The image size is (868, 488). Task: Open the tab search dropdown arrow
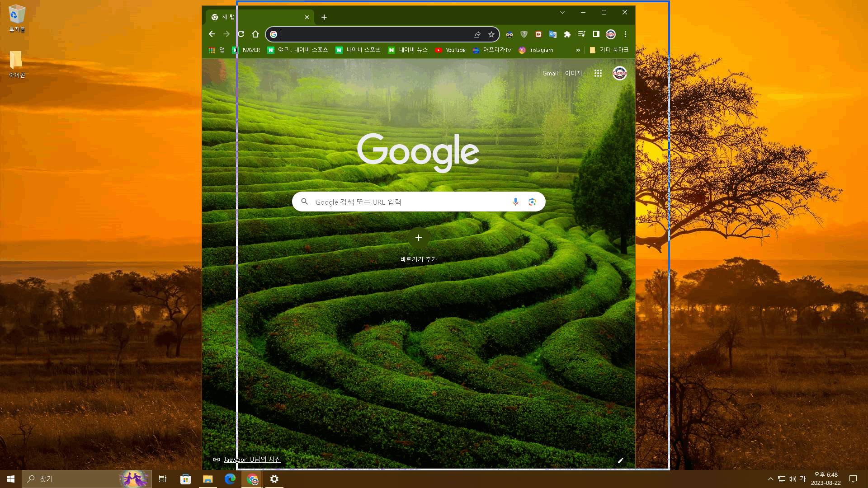[562, 13]
